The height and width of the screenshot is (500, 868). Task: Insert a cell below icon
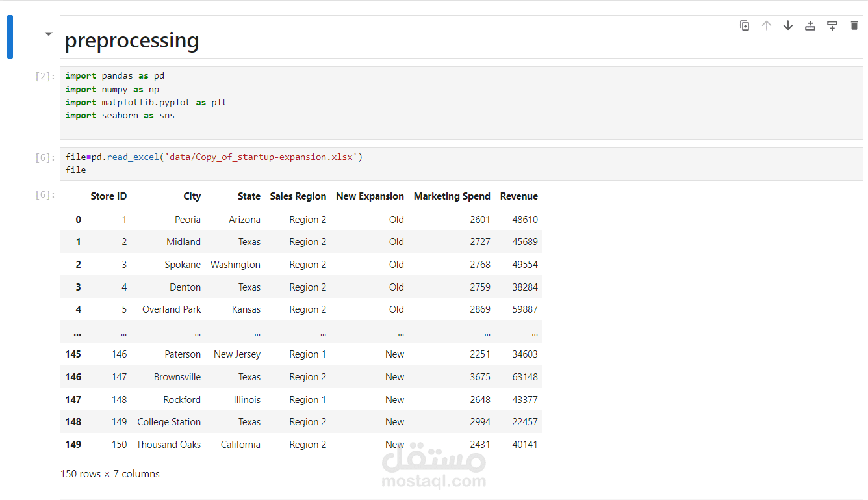(x=832, y=25)
